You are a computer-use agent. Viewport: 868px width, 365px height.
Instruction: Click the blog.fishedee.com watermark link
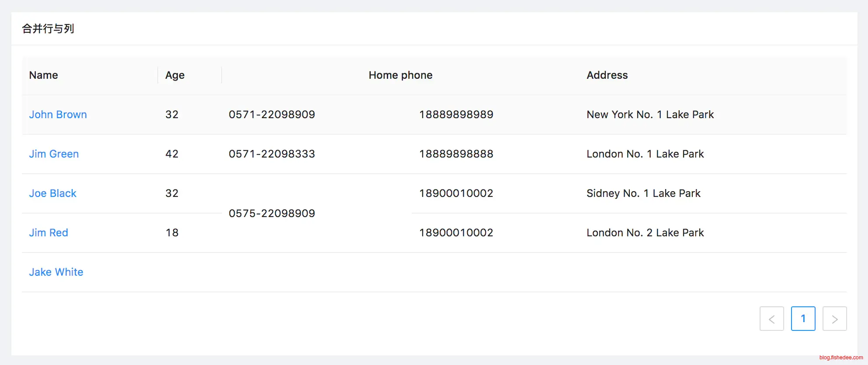click(x=841, y=358)
